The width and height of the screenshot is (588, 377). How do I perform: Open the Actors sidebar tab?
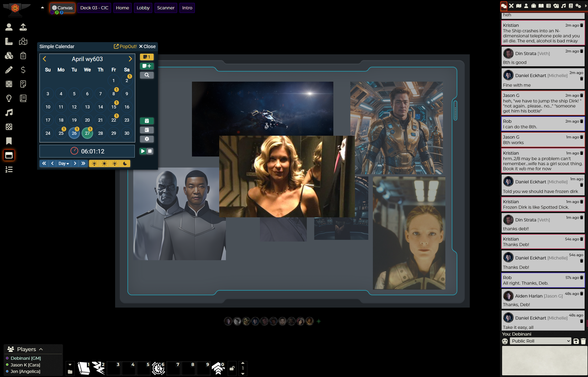526,6
